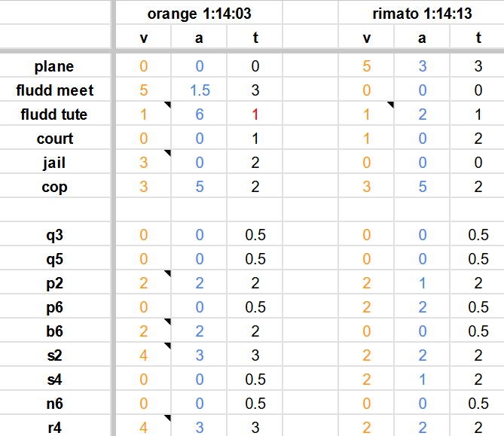The width and height of the screenshot is (504, 436).
Task: Select the "a" column header under rimato
Action: coord(423,38)
